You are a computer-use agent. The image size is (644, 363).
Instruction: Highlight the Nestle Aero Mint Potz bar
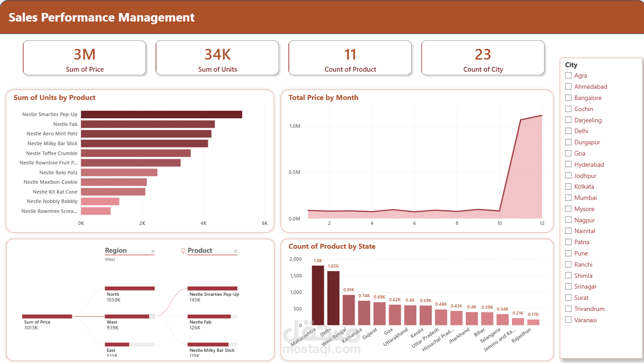[x=146, y=134]
